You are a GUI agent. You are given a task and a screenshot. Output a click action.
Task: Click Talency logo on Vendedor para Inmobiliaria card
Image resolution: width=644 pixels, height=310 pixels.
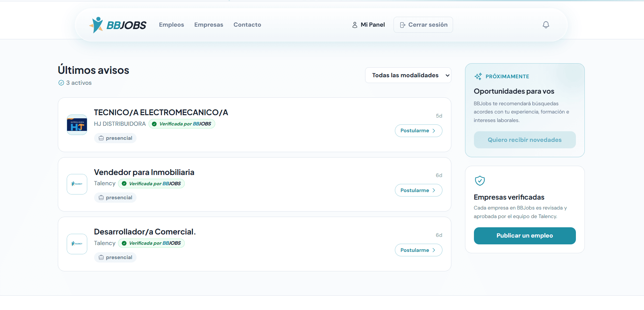[x=77, y=184]
